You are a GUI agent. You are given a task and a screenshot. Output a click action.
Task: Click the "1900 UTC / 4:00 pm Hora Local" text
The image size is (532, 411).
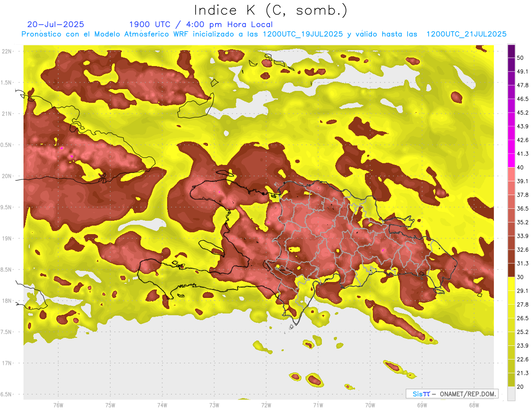[x=201, y=24]
